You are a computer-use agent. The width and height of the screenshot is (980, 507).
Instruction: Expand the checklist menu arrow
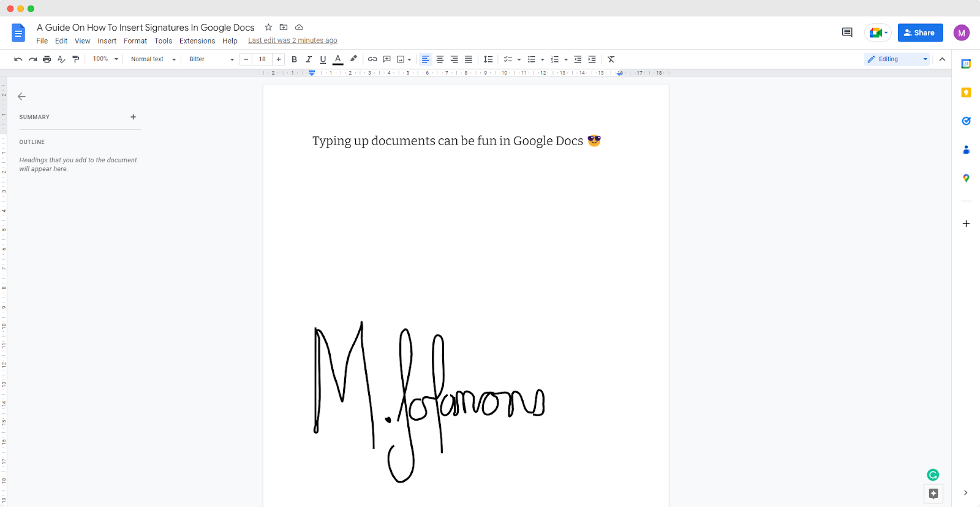coord(519,59)
